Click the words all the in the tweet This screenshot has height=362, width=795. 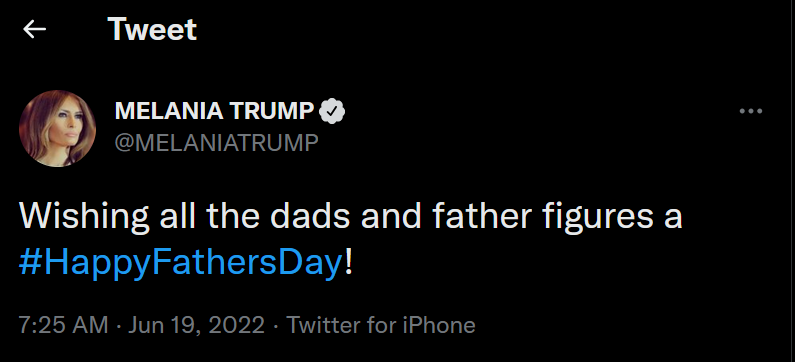(x=210, y=215)
